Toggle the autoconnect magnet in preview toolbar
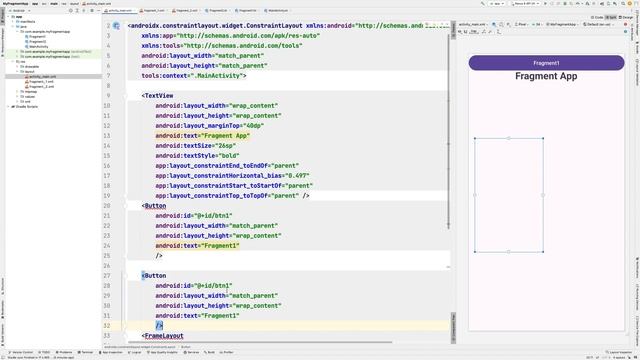The height and width of the screenshot is (360, 640). tap(465, 32)
